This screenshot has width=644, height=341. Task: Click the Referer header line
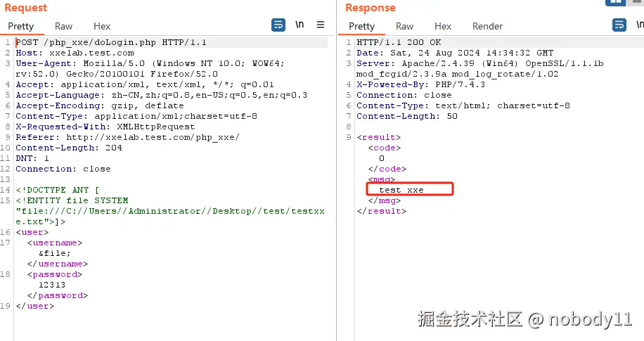coord(127,137)
